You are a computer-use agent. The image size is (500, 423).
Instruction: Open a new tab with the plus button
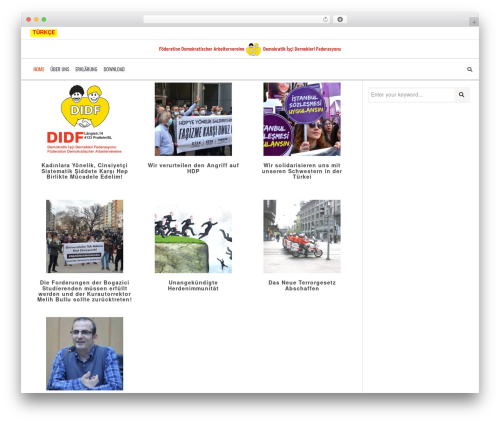pyautogui.click(x=474, y=22)
